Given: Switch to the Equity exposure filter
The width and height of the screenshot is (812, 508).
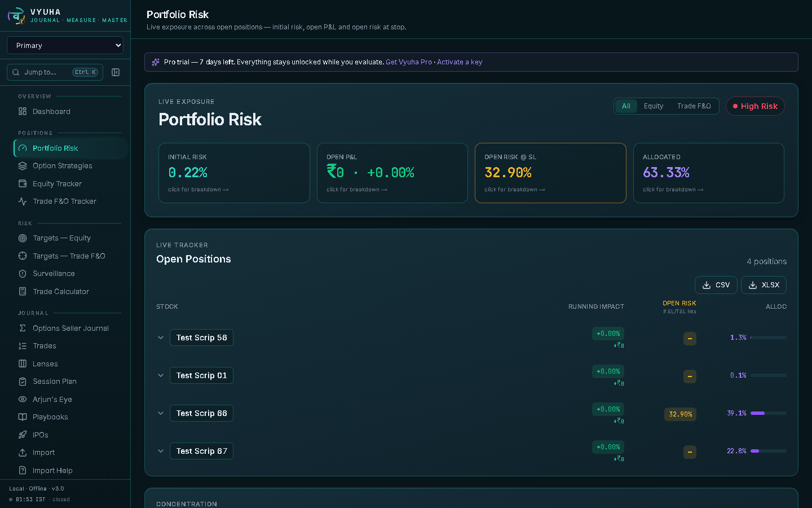Looking at the screenshot, I should click(654, 106).
